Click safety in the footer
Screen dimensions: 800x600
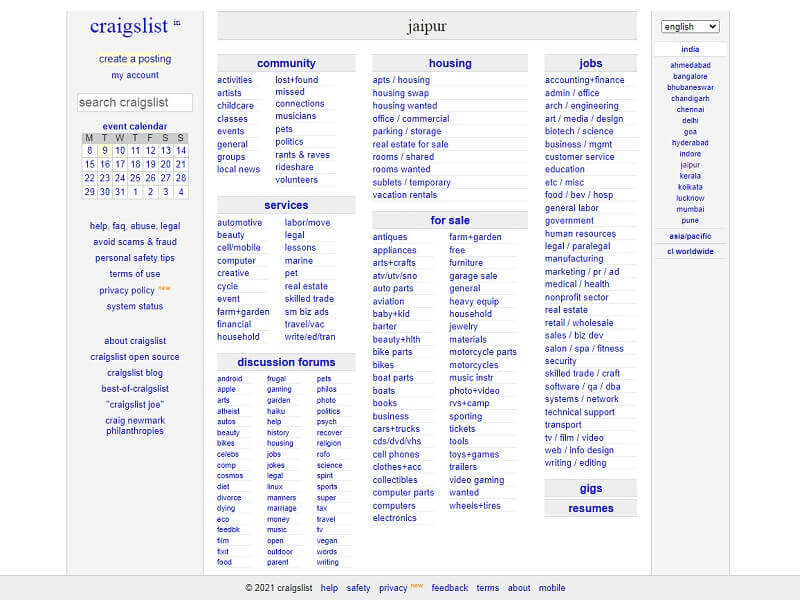click(358, 588)
